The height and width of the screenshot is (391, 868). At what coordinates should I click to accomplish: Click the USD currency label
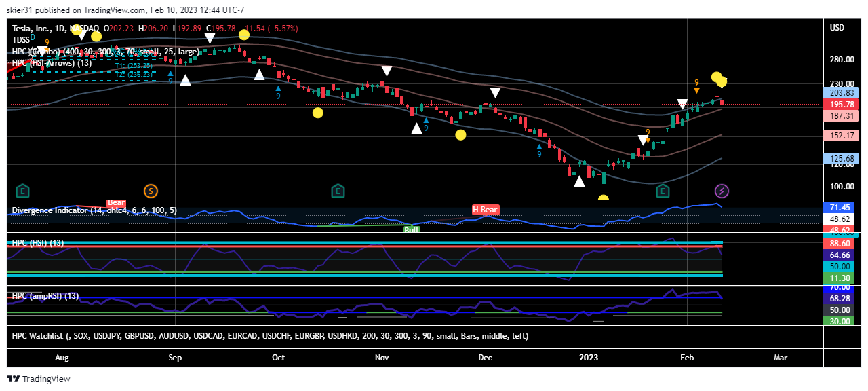pos(837,28)
